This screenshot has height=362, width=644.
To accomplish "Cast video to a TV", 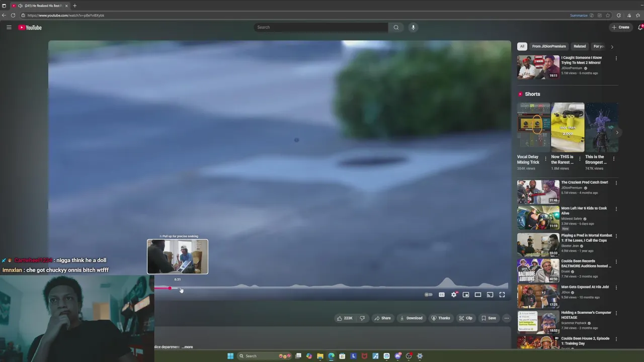I will coord(490,295).
